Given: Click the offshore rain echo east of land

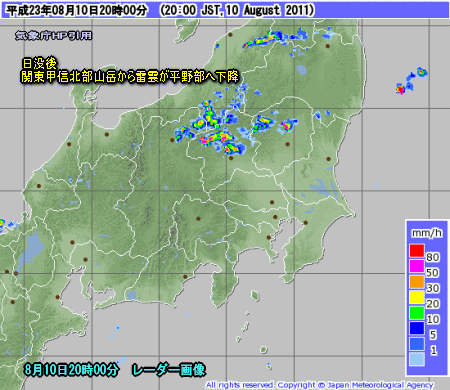Looking at the screenshot, I should [411, 81].
